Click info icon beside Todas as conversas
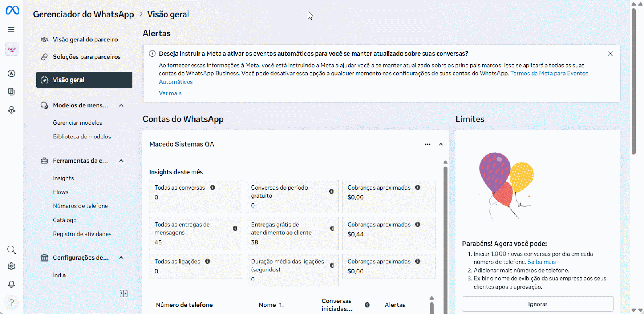This screenshot has width=644, height=314. click(213, 188)
